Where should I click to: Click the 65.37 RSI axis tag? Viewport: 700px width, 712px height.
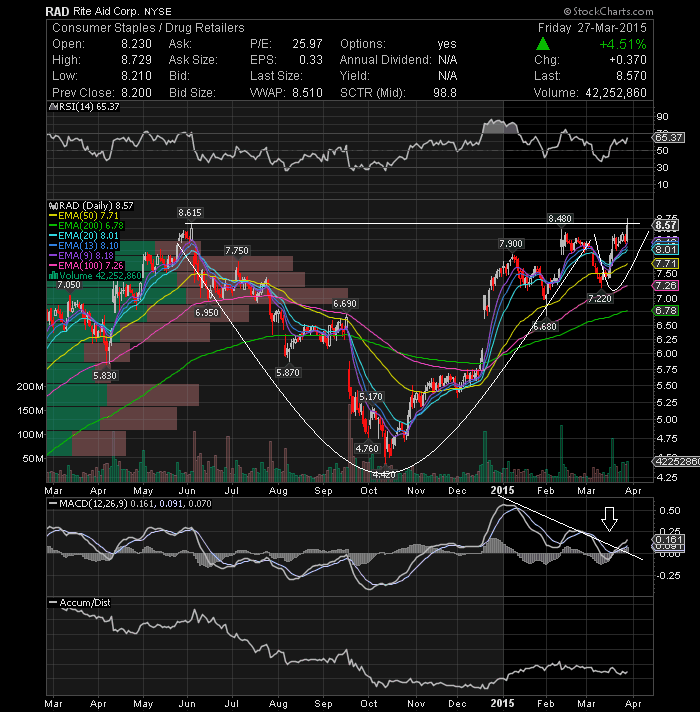669,138
